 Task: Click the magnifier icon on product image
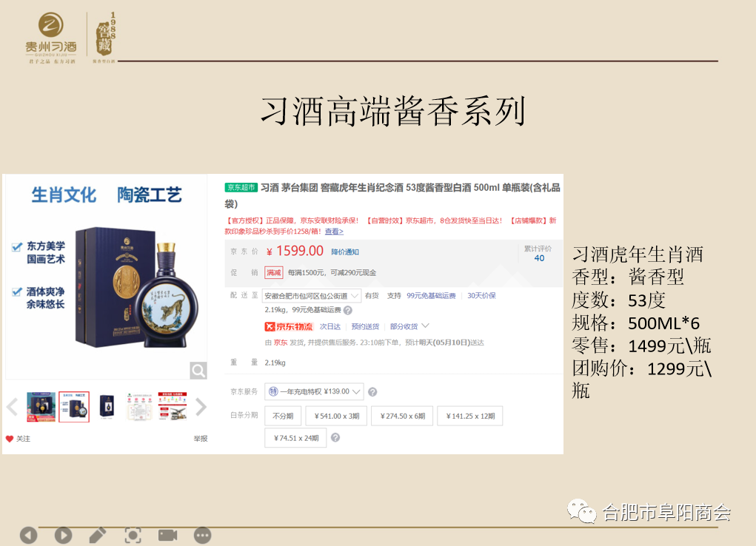coord(198,370)
